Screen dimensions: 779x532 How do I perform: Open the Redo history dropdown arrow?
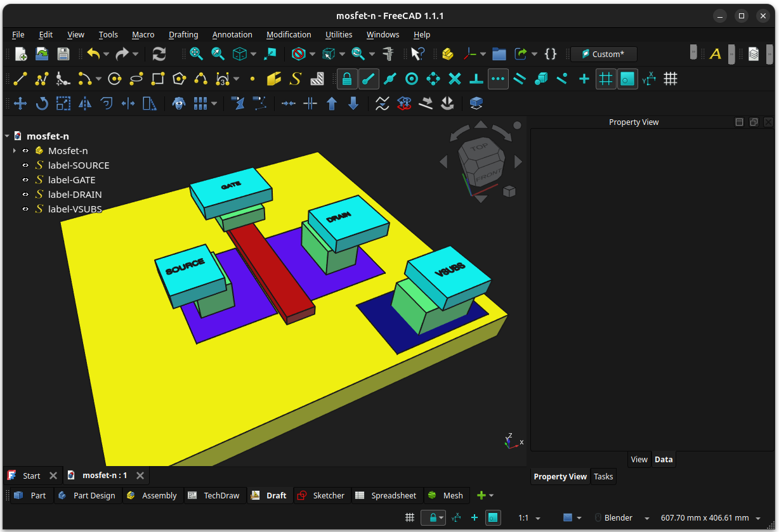pyautogui.click(x=135, y=54)
